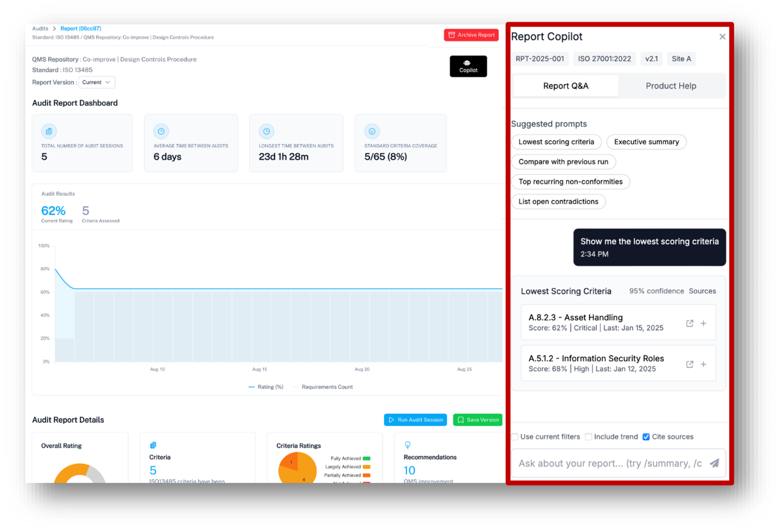Switch to the Product Help tab
Viewport: 781px width, 532px height.
671,86
